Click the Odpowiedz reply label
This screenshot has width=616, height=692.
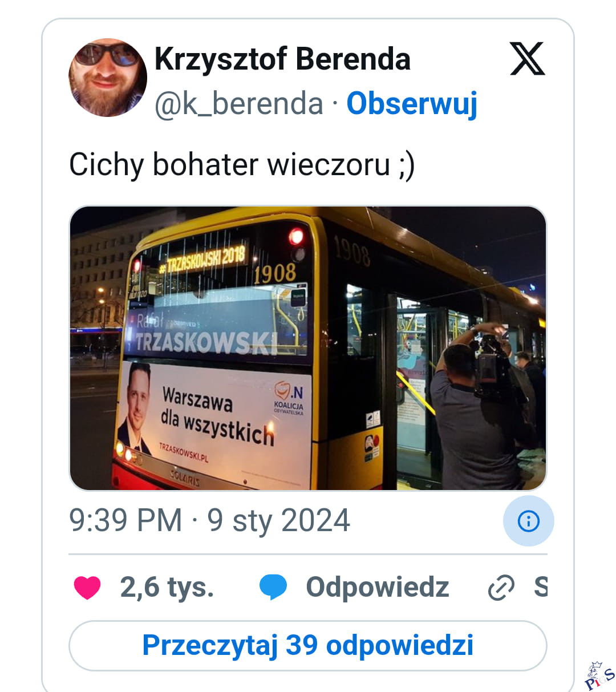pos(378,587)
